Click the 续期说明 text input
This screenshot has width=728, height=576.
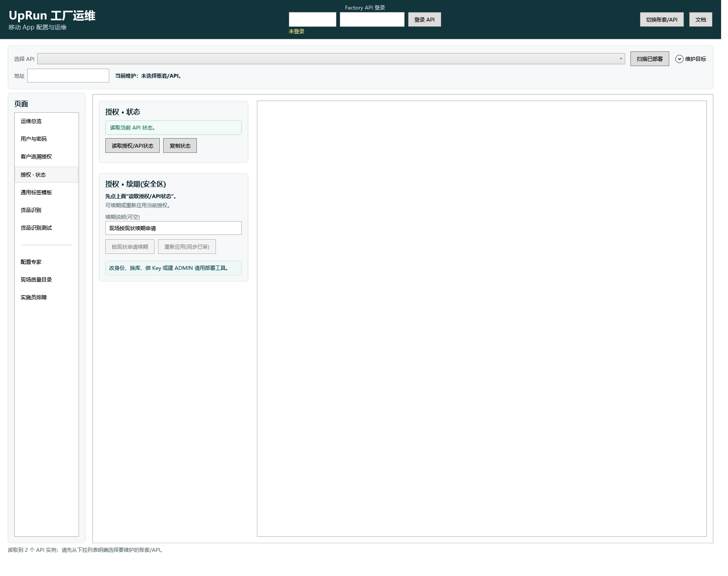[174, 228]
